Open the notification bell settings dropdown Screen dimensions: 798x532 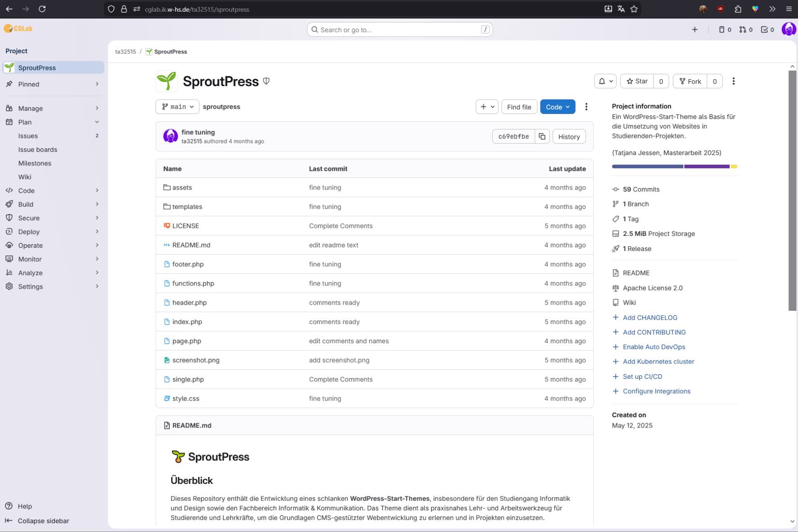pos(605,81)
